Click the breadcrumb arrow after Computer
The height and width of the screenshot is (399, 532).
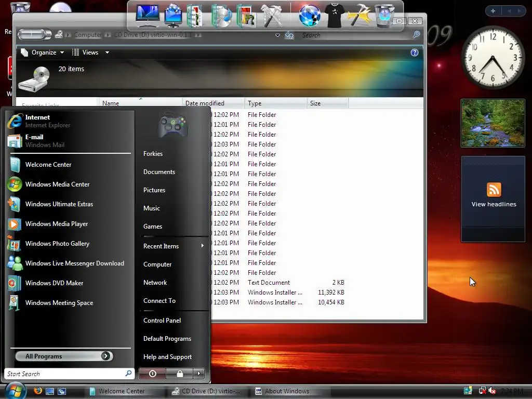click(x=108, y=35)
